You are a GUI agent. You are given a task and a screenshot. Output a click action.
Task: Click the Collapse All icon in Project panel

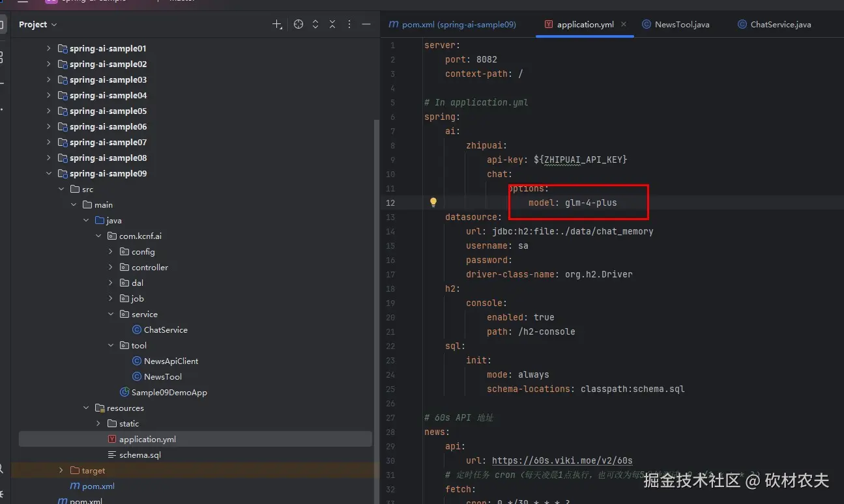tap(332, 24)
